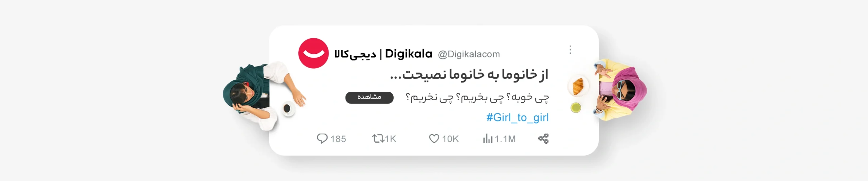Screen dimensions: 868x181
Task: Click the retweet arrows icon
Action: (378, 139)
